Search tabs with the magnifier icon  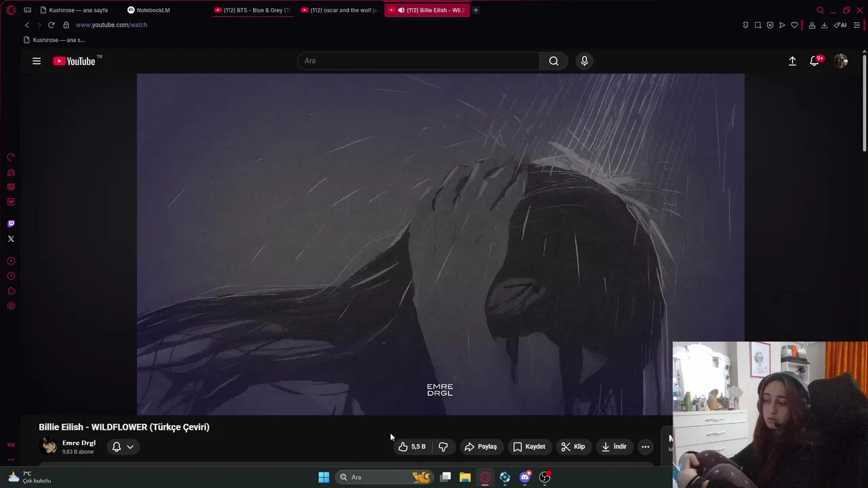point(820,10)
